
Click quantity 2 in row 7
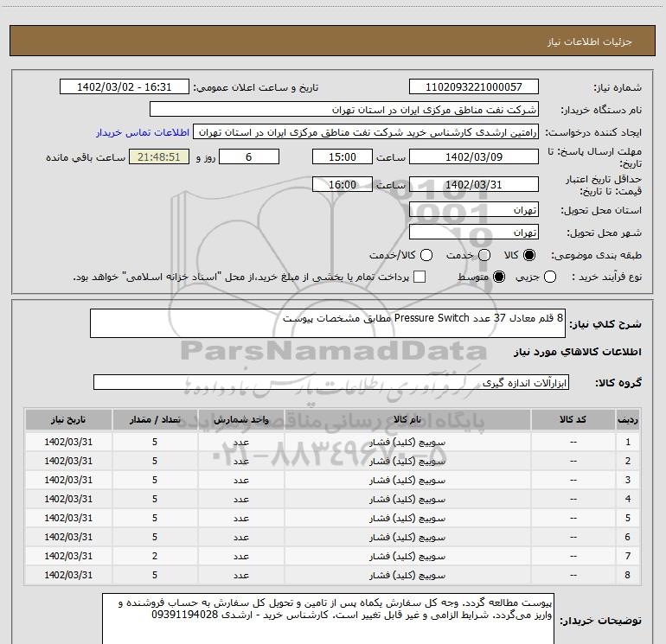[x=155, y=556]
